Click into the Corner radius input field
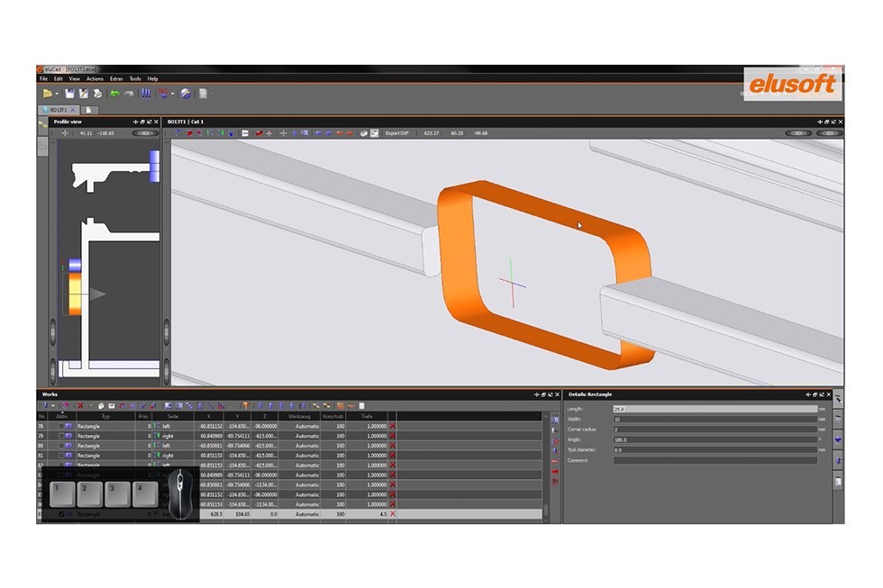The image size is (883, 588). point(715,430)
